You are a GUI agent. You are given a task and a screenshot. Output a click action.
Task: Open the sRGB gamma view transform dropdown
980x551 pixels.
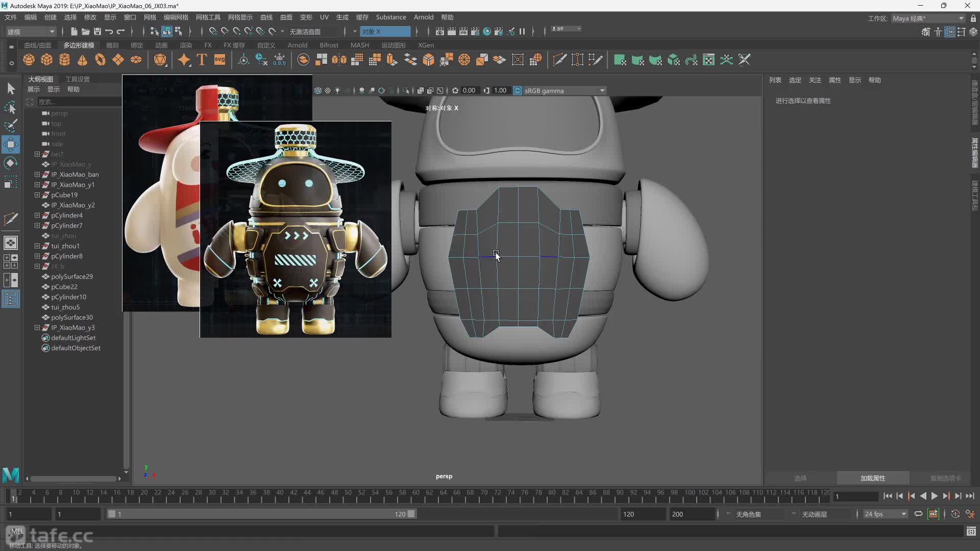pyautogui.click(x=564, y=90)
